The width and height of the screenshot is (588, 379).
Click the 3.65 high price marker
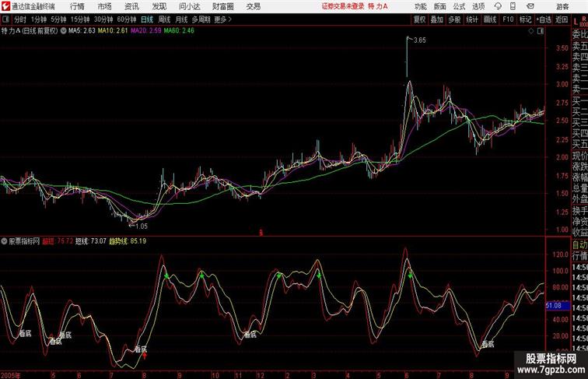pos(420,40)
